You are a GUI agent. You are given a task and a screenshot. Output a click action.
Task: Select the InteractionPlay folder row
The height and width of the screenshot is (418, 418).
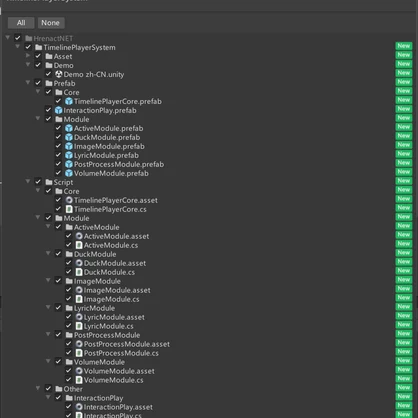(209, 398)
